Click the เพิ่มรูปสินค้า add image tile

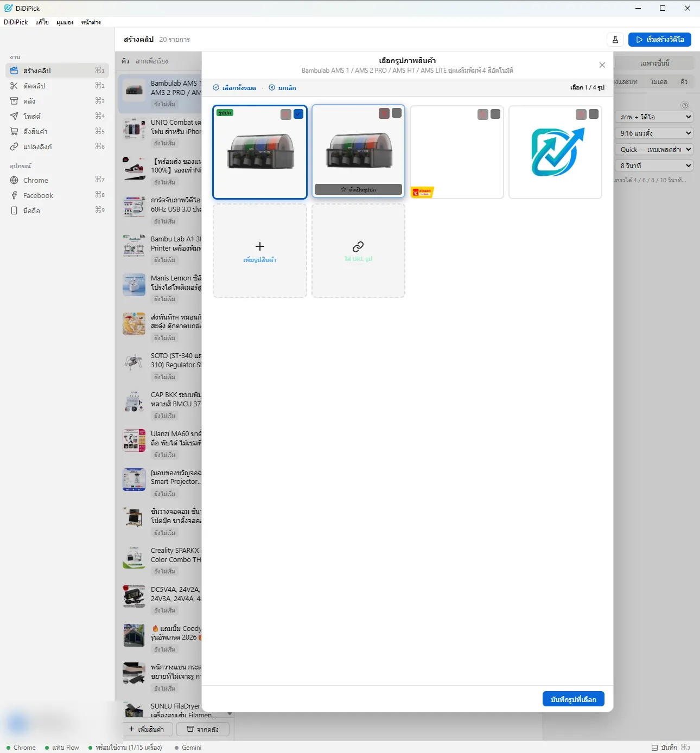pyautogui.click(x=260, y=251)
